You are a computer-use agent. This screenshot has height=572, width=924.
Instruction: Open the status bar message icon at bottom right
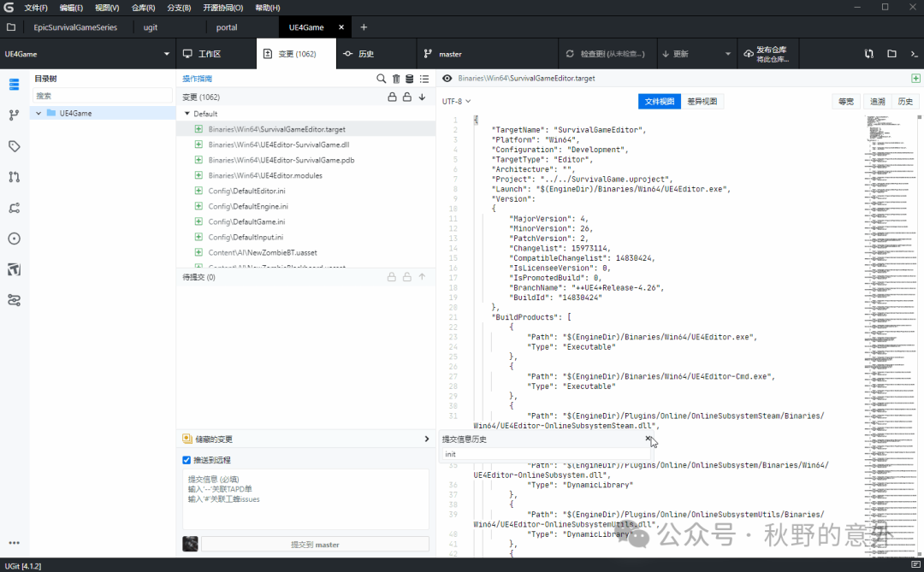[x=915, y=565]
